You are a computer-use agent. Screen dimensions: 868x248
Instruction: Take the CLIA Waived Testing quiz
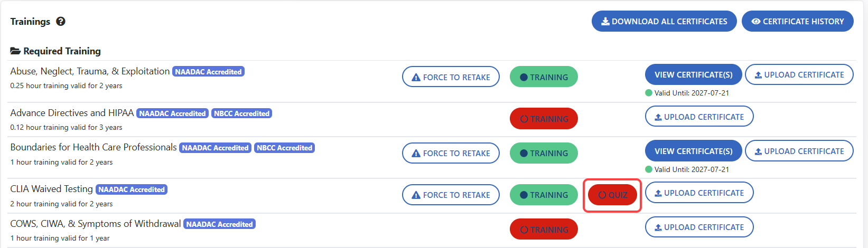[x=612, y=195]
